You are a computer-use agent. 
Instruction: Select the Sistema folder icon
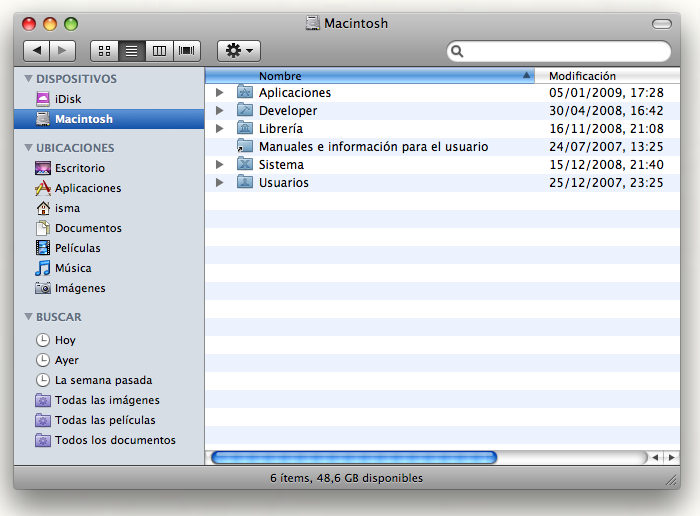[x=245, y=163]
